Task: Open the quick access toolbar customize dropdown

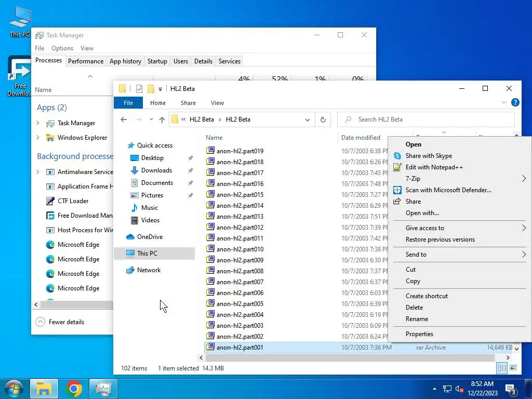Action: tap(160, 89)
